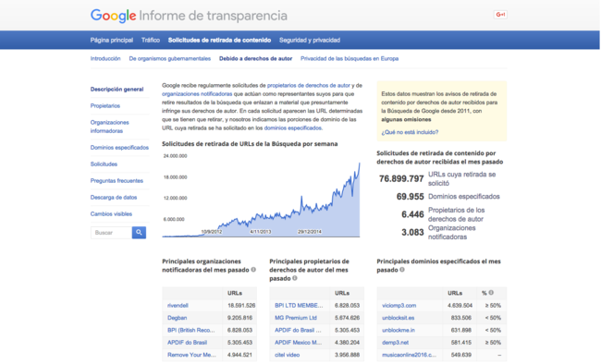The width and height of the screenshot is (601, 364).
Task: Open Descarga de datos in sidebar
Action: point(114,198)
